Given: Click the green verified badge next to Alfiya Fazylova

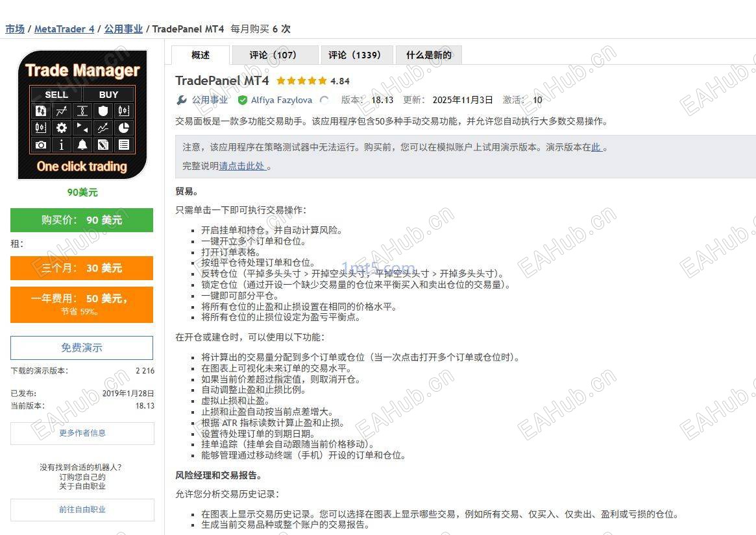Looking at the screenshot, I should tap(243, 101).
